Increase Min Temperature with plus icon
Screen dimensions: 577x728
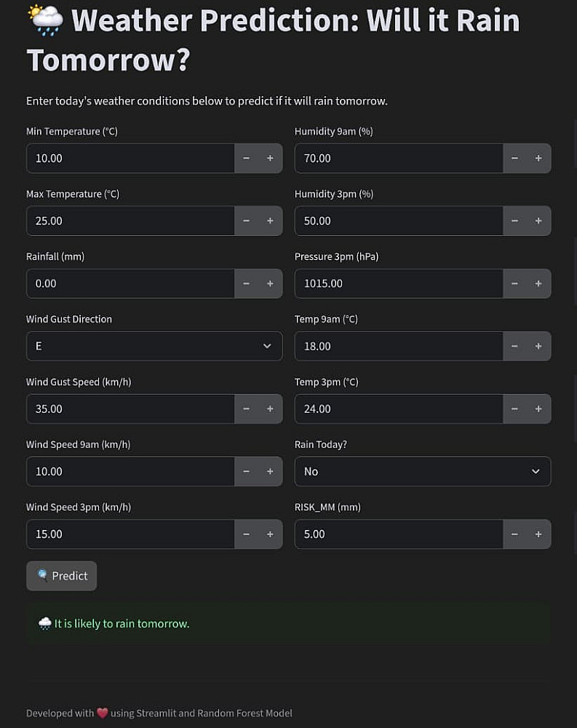(x=270, y=158)
